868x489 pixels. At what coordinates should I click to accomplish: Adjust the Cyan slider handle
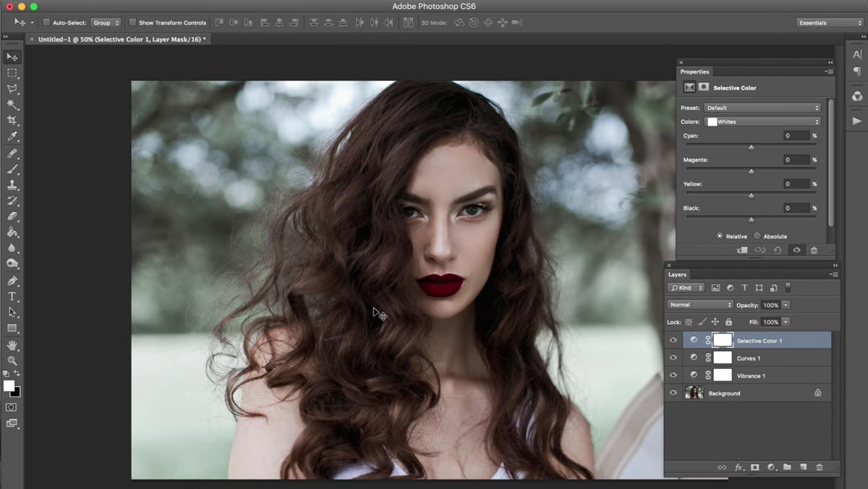pos(751,147)
